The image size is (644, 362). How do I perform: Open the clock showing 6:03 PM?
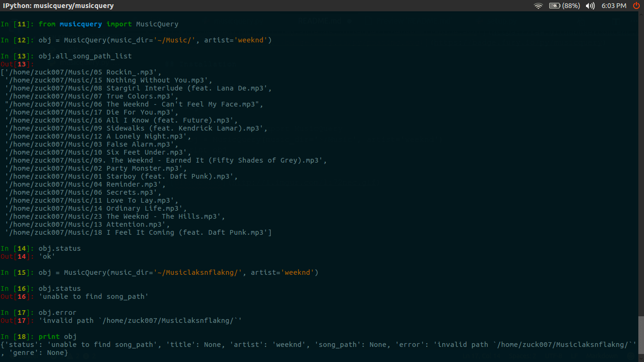pyautogui.click(x=614, y=6)
